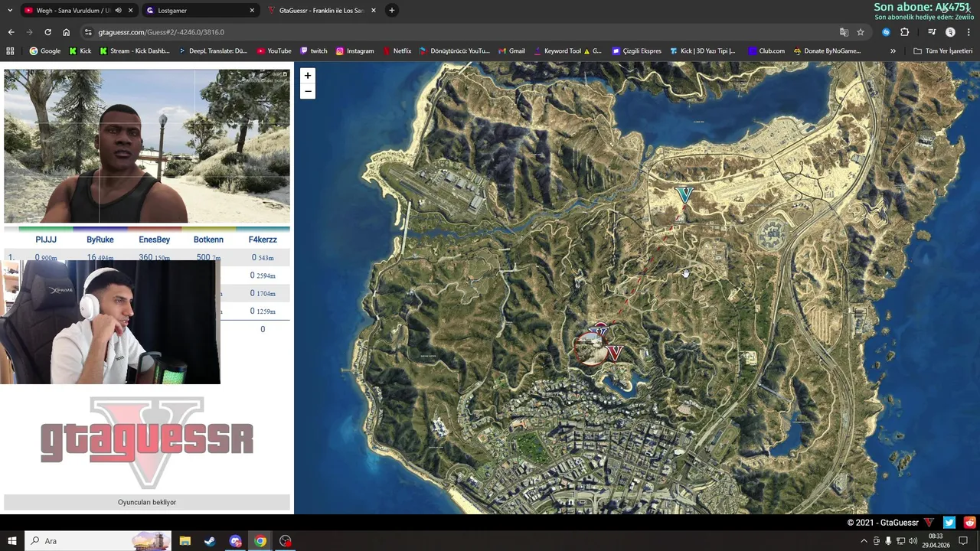The width and height of the screenshot is (980, 551).
Task: Open the Club.com bookmark
Action: [x=766, y=51]
